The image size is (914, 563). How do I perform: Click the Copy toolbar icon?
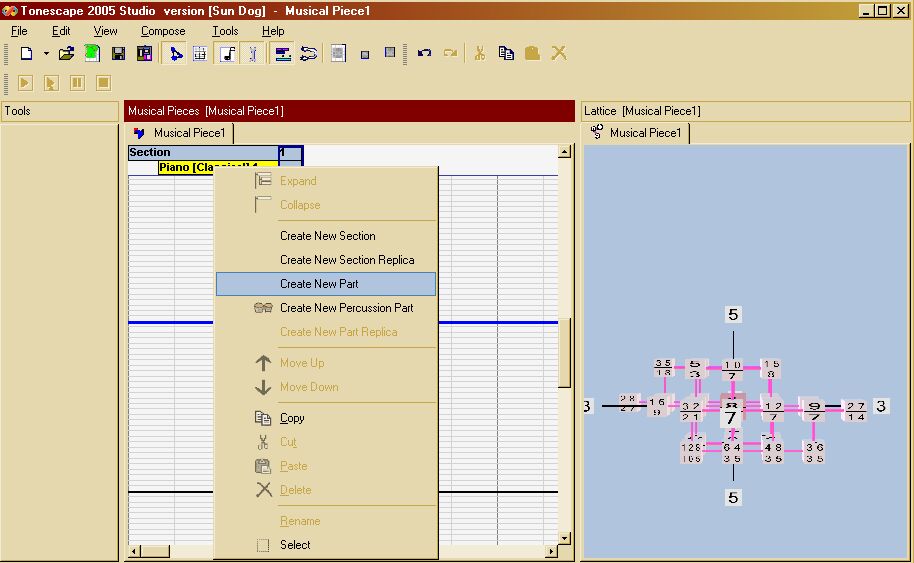tap(506, 54)
